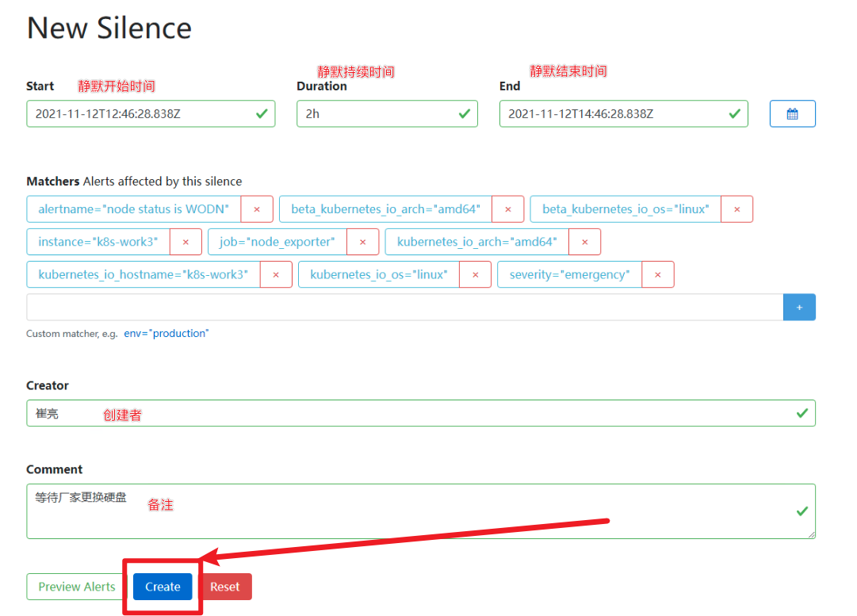Focus the Creator name field
This screenshot has height=616, width=857.
pos(421,413)
